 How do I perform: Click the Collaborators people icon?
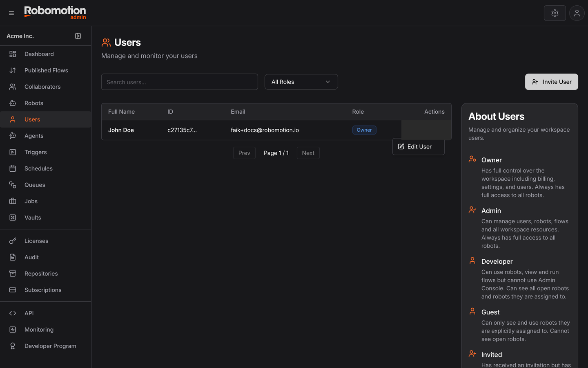pyautogui.click(x=13, y=87)
